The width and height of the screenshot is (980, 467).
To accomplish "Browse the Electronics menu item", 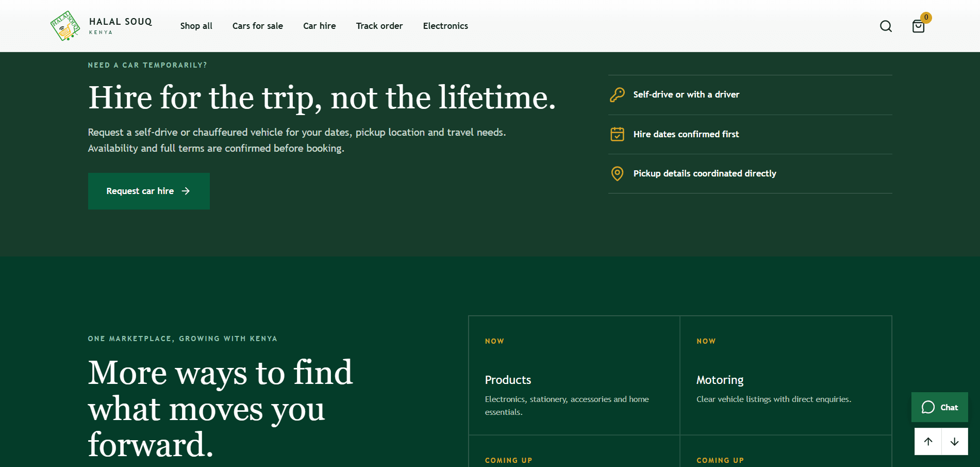I will tap(445, 26).
